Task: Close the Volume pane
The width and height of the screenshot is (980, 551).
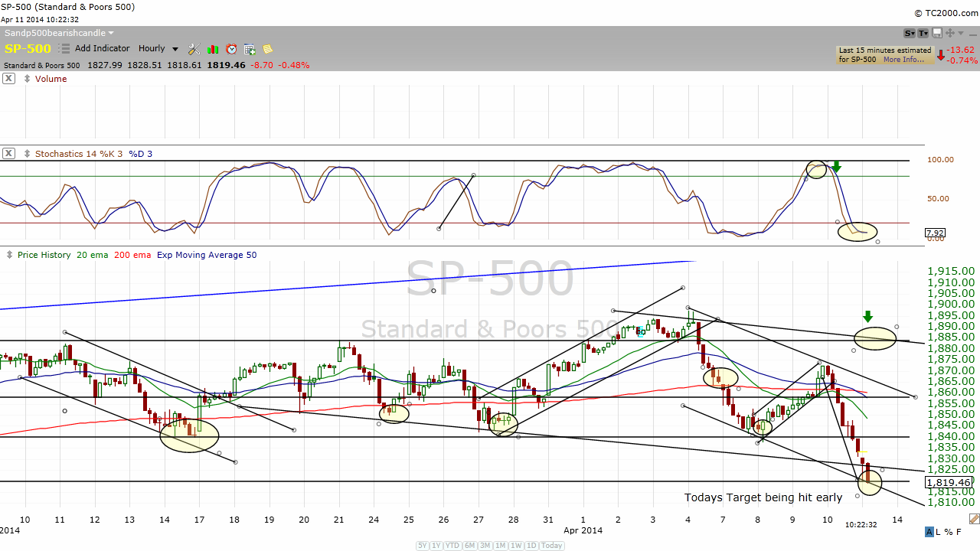Action: (x=8, y=78)
